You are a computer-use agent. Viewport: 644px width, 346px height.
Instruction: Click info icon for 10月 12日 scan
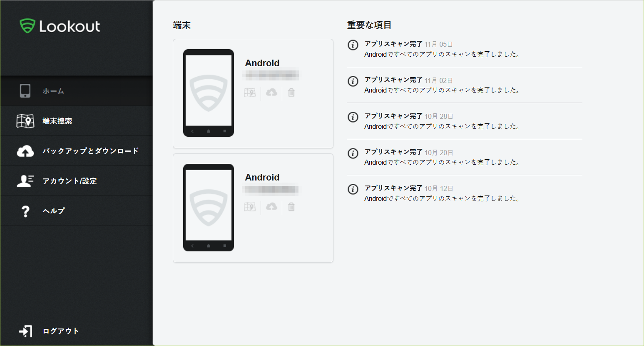pyautogui.click(x=353, y=189)
